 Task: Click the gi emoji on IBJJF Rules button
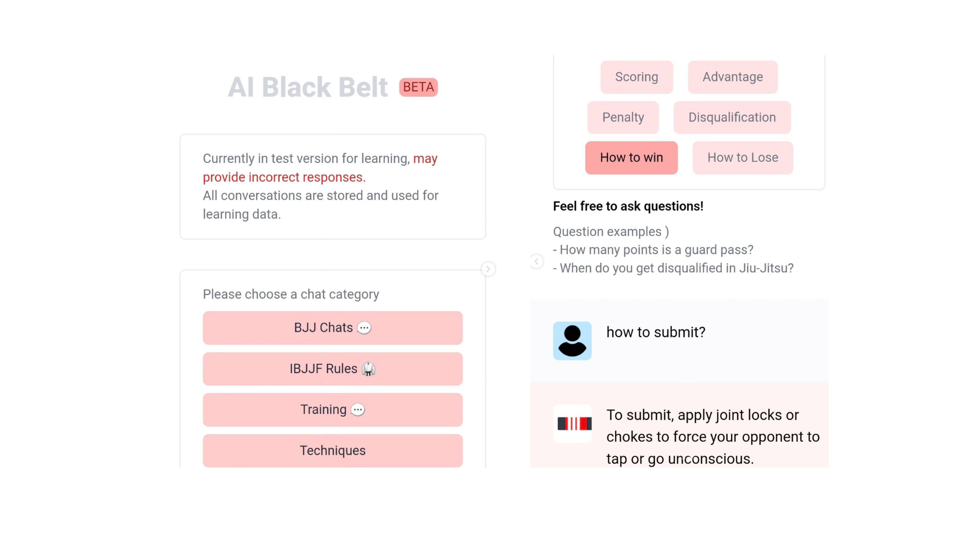click(x=369, y=369)
